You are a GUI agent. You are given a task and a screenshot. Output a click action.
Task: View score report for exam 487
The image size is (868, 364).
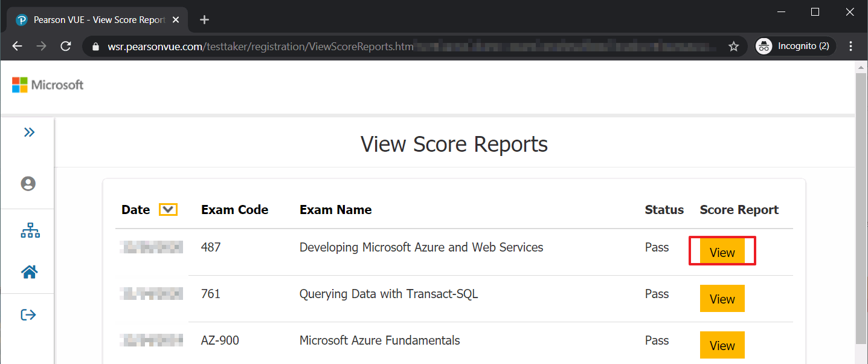tap(722, 253)
